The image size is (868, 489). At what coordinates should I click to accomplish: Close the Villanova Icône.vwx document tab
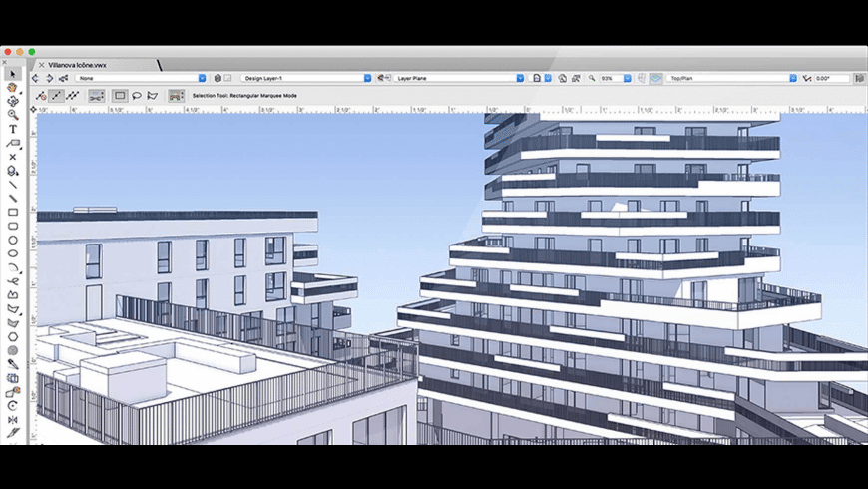(41, 64)
